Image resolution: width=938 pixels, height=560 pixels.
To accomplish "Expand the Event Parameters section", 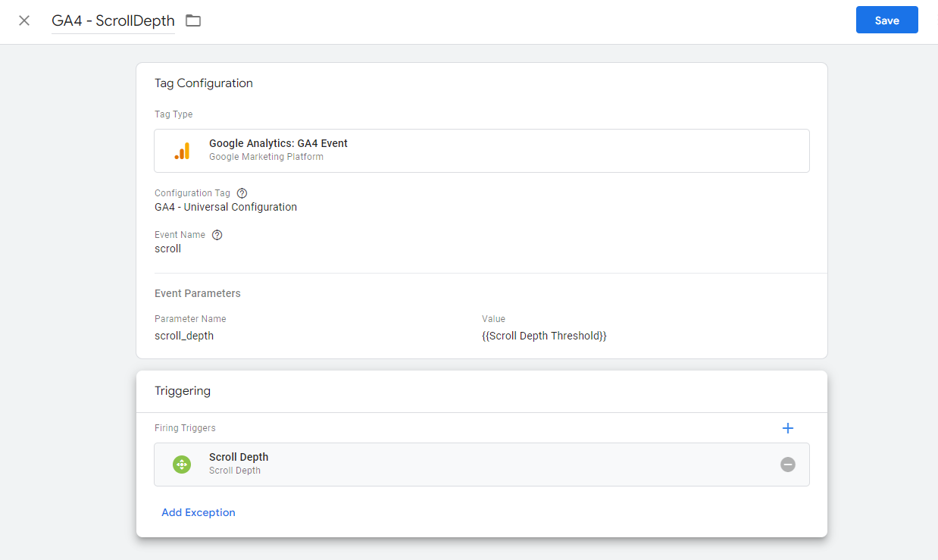I will tap(197, 293).
